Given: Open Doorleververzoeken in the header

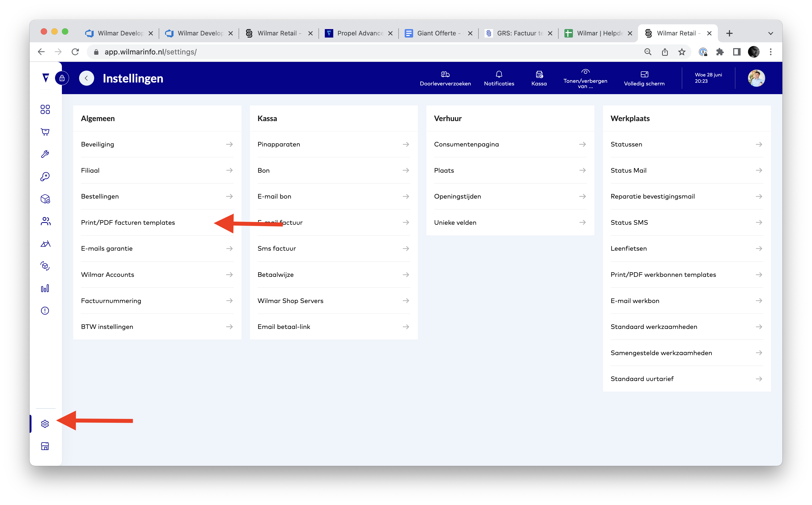Looking at the screenshot, I should pyautogui.click(x=445, y=78).
